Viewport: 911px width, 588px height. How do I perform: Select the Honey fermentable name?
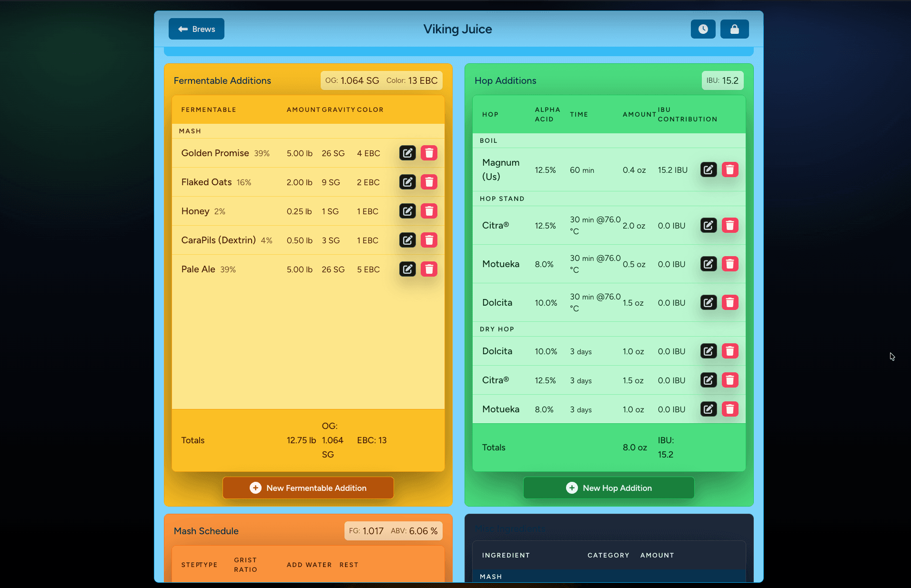pos(195,211)
